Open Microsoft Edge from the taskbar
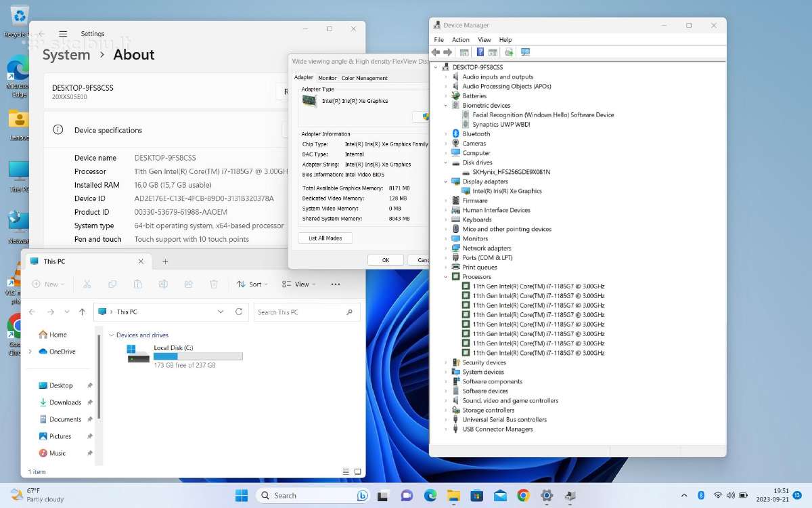812x508 pixels. [x=430, y=495]
